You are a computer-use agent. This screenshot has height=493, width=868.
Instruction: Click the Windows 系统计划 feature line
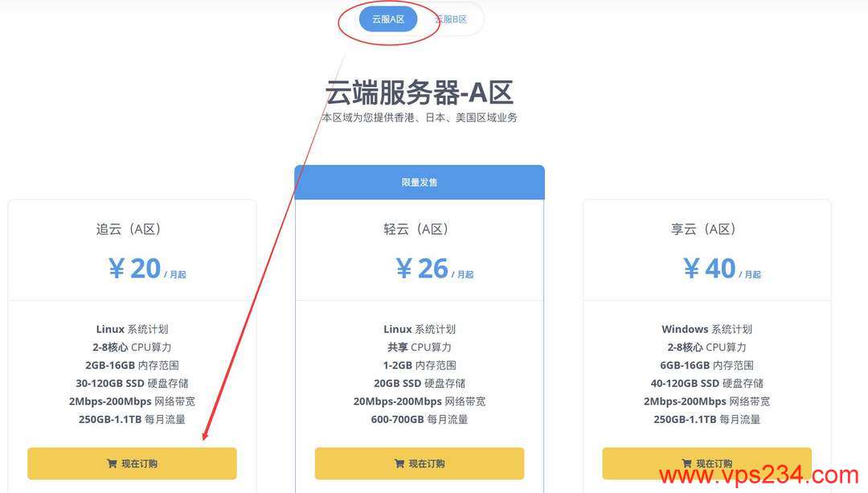[707, 329]
